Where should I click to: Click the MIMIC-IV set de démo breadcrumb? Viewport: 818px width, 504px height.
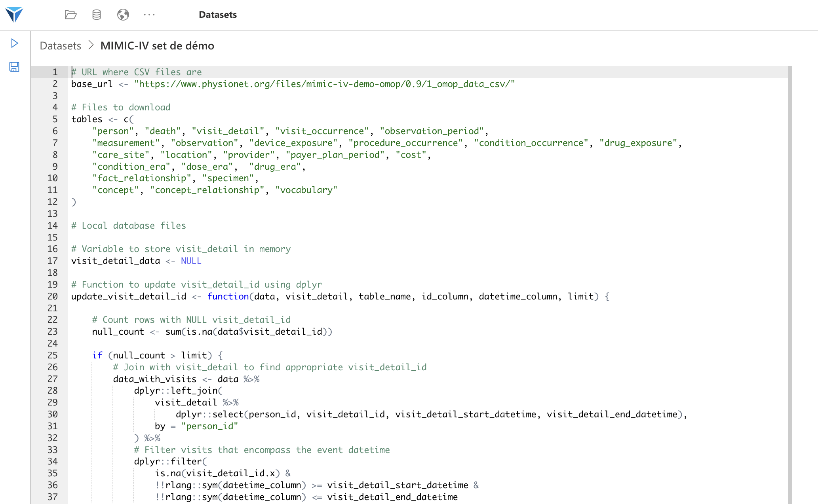point(157,46)
